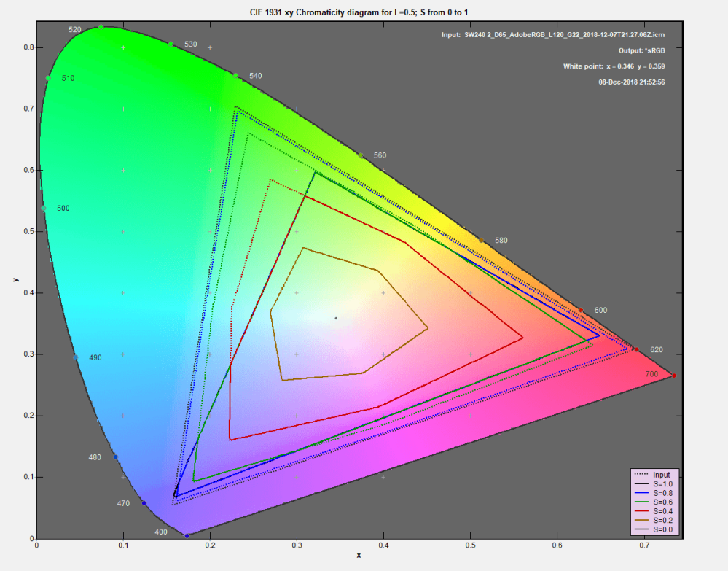The image size is (728, 571).
Task: Click the x-axis tick label "0.4"
Action: 383,545
